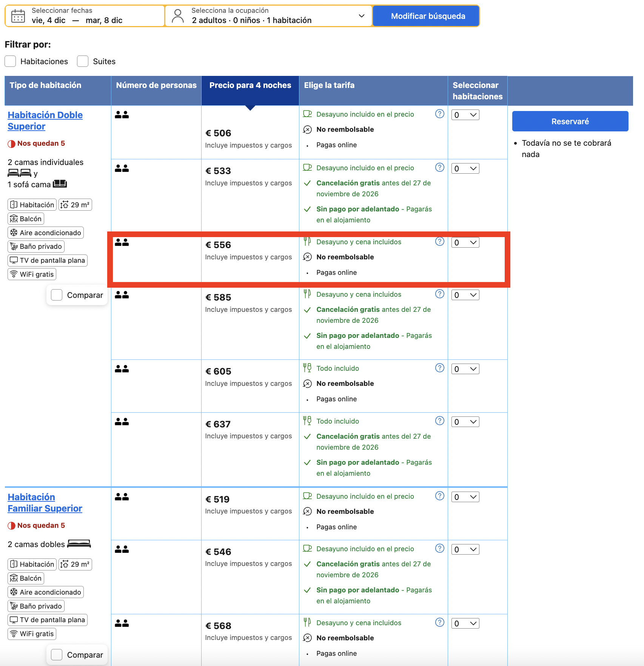Click the non-refundable icon in €506 row
644x666 pixels.
(x=307, y=129)
